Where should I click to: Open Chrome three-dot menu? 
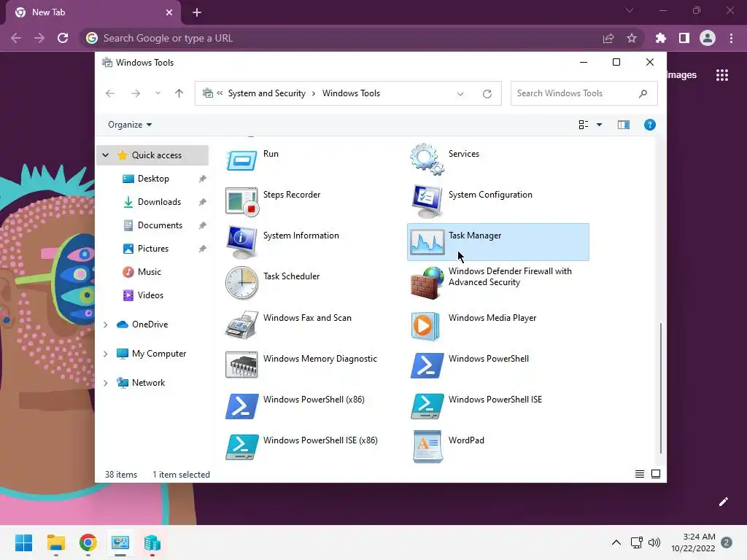pos(731,38)
